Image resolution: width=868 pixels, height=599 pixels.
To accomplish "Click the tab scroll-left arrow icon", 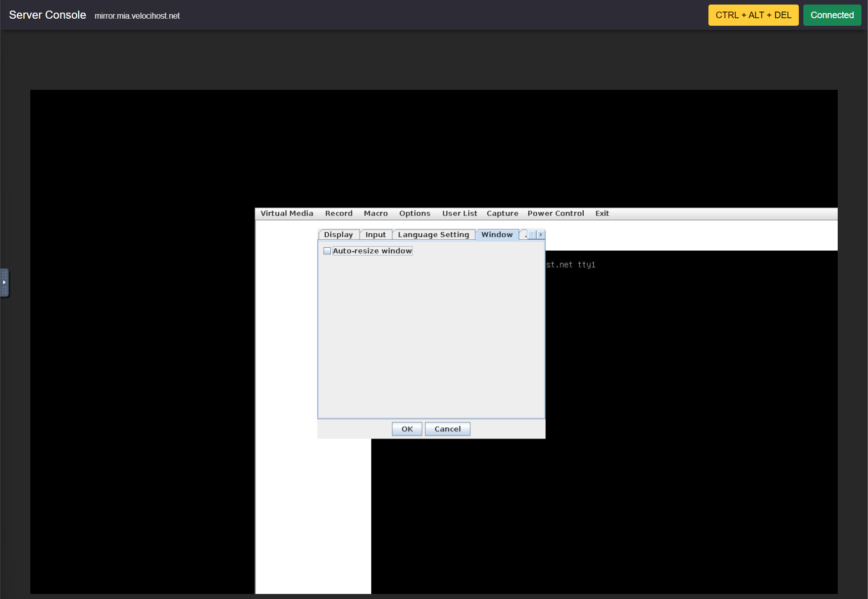I will coord(533,234).
